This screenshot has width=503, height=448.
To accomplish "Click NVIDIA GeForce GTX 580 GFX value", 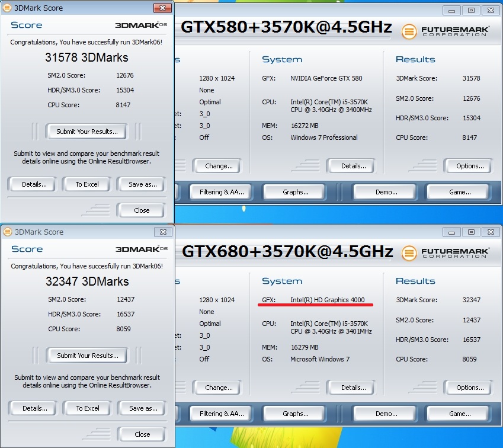I will coord(326,78).
